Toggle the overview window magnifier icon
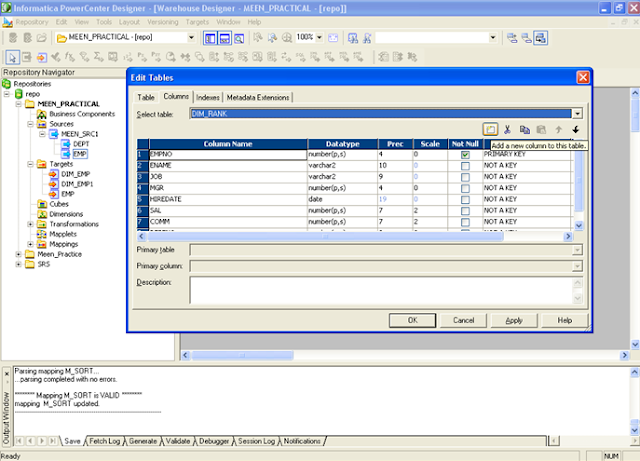 pos(239,38)
